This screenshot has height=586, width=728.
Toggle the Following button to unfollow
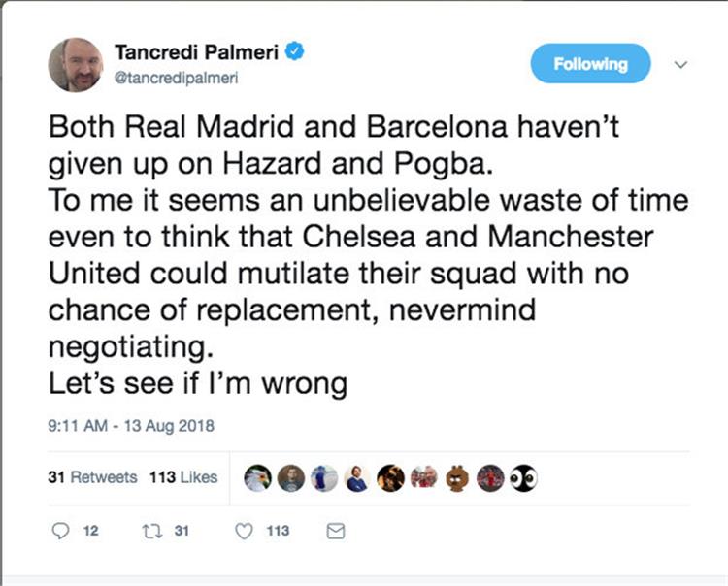tap(590, 64)
